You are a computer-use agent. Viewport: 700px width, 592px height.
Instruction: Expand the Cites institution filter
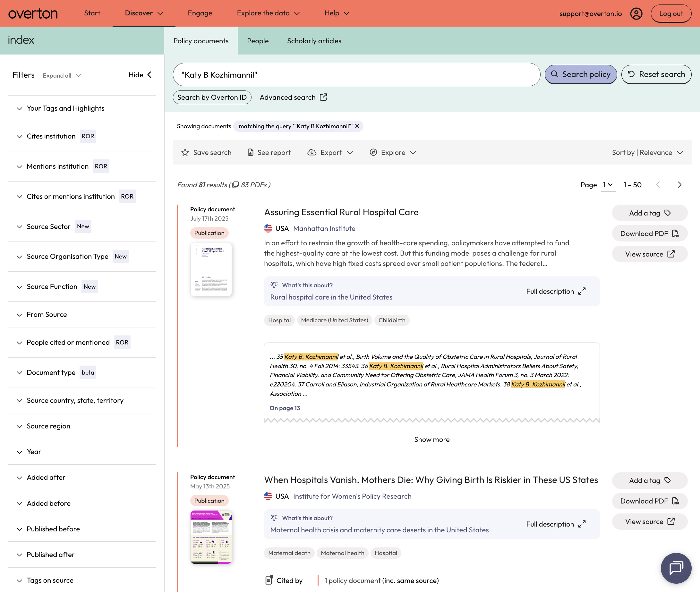click(82, 136)
